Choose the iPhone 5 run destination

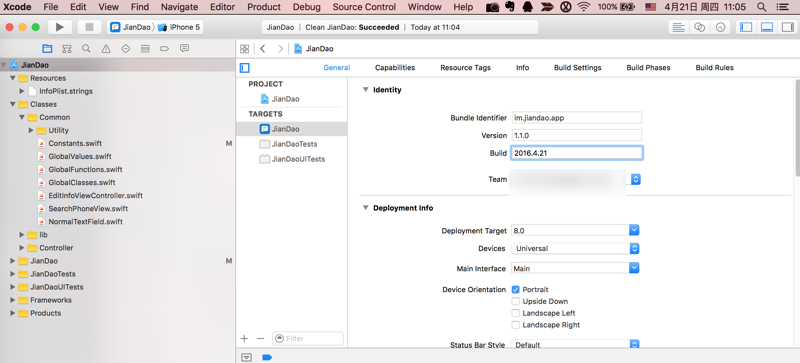[x=179, y=27]
